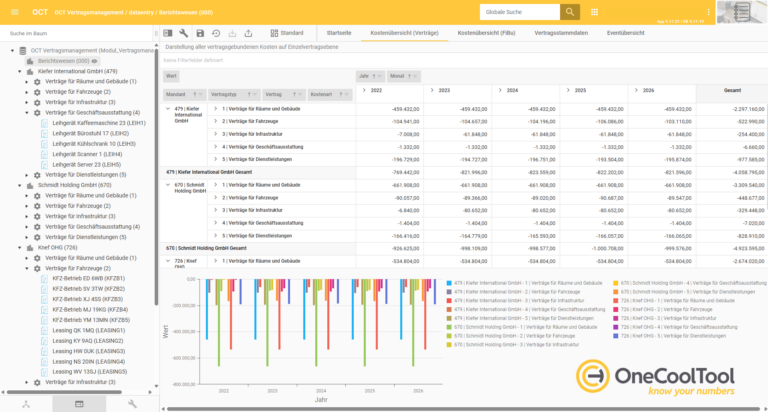Open the apps grid icon
768x412 pixels.
click(x=594, y=12)
